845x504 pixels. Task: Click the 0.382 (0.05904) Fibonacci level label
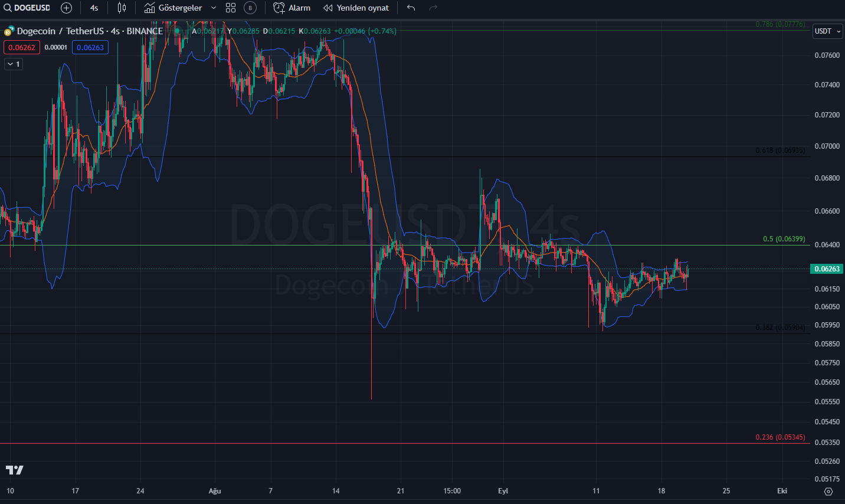click(780, 328)
